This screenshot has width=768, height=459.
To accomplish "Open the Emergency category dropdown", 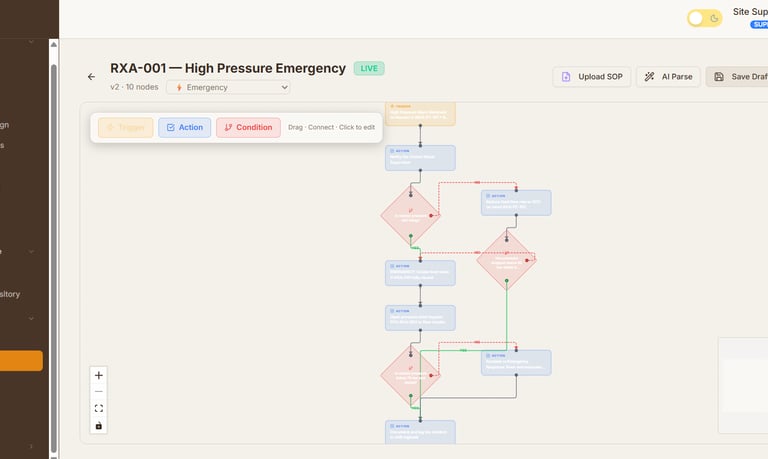I will point(229,87).
